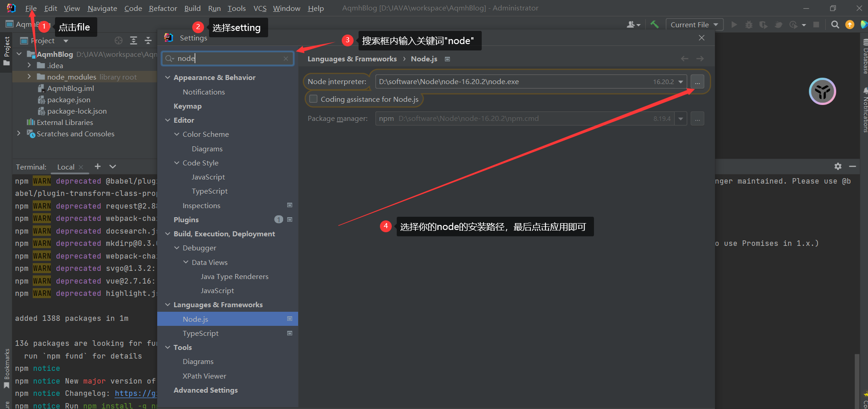Close the Settings dialog
The width and height of the screenshot is (868, 409).
click(x=702, y=38)
